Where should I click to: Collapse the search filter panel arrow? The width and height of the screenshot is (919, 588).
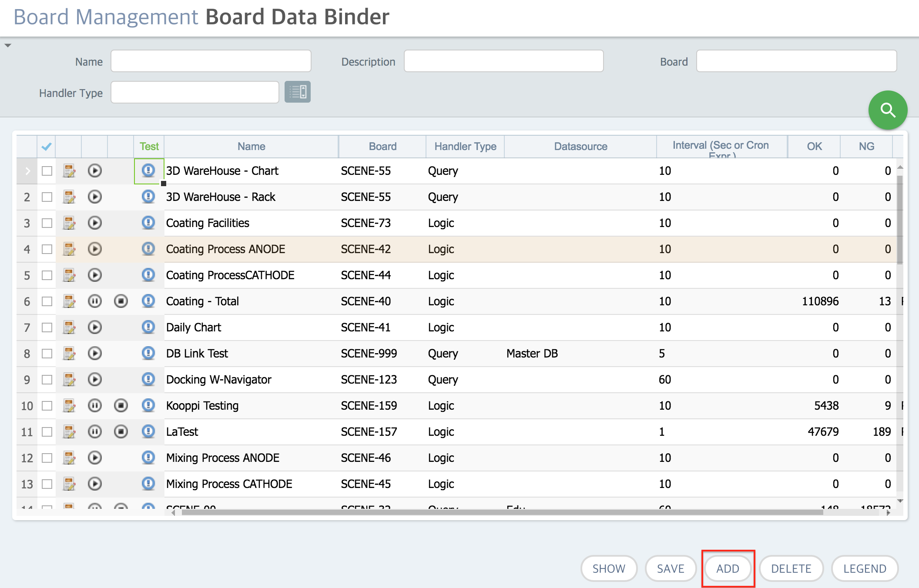tap(8, 45)
